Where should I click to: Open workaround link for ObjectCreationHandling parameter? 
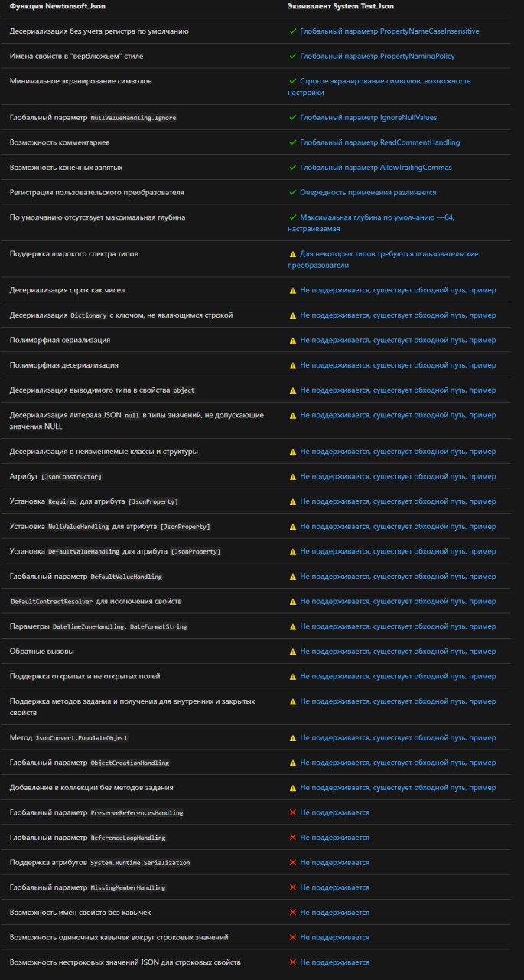[398, 763]
